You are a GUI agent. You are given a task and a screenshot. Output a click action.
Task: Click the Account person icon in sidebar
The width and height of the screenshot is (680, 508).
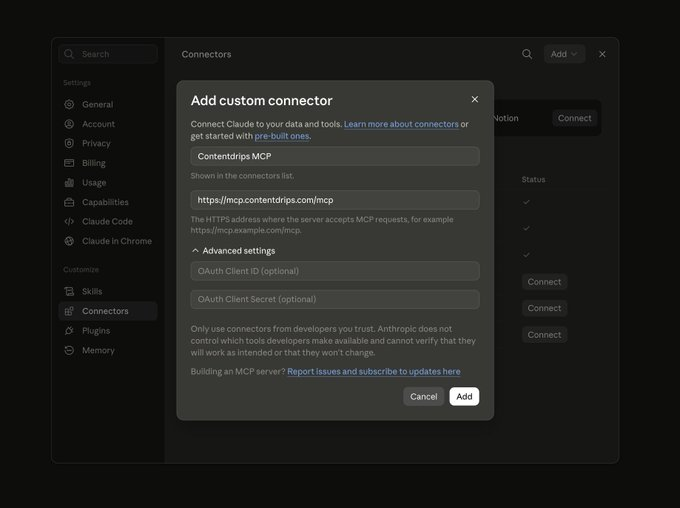pyautogui.click(x=69, y=124)
